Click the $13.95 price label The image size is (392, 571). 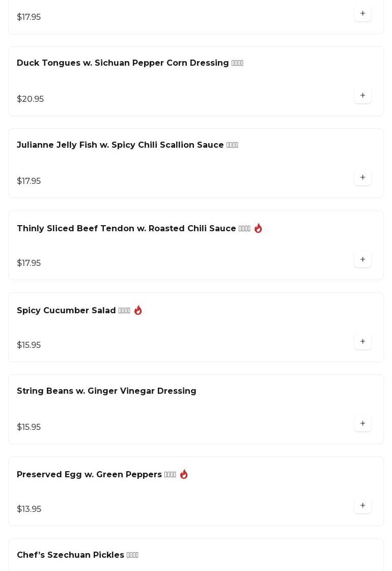click(29, 509)
